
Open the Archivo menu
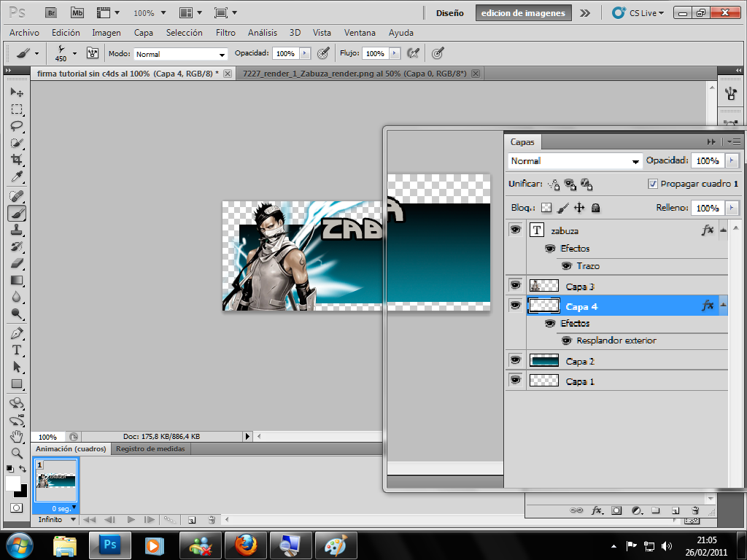(24, 32)
